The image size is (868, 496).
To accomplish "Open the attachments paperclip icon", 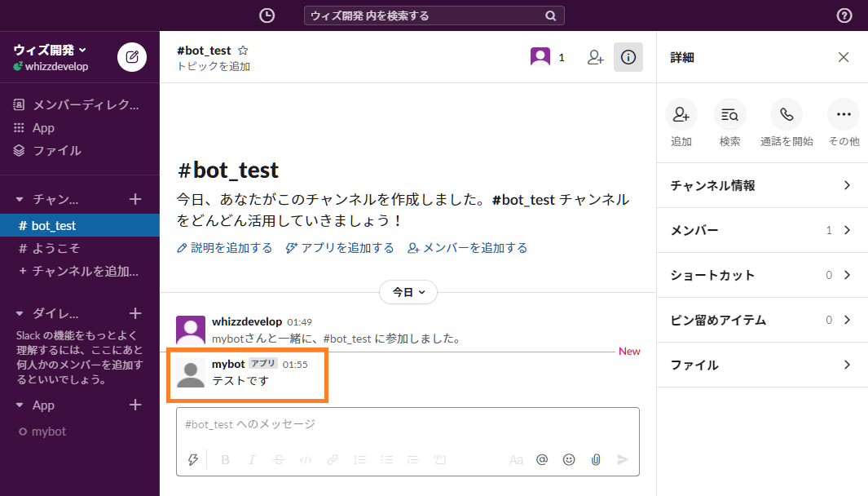I will 595,459.
